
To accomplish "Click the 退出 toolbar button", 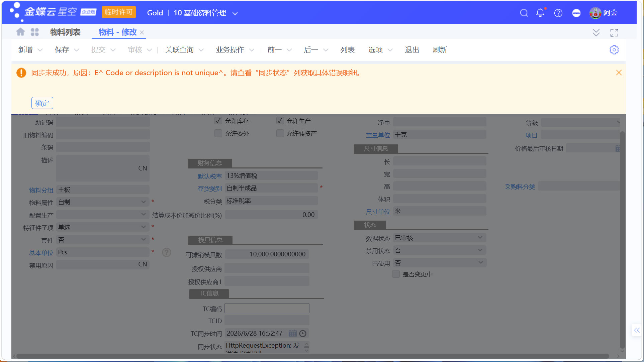I will [x=412, y=50].
